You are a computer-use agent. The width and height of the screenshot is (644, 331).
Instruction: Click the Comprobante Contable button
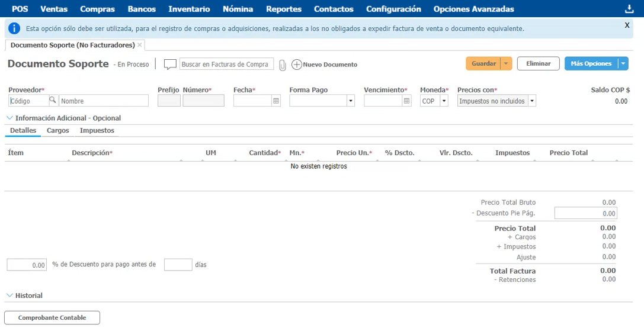(x=52, y=318)
